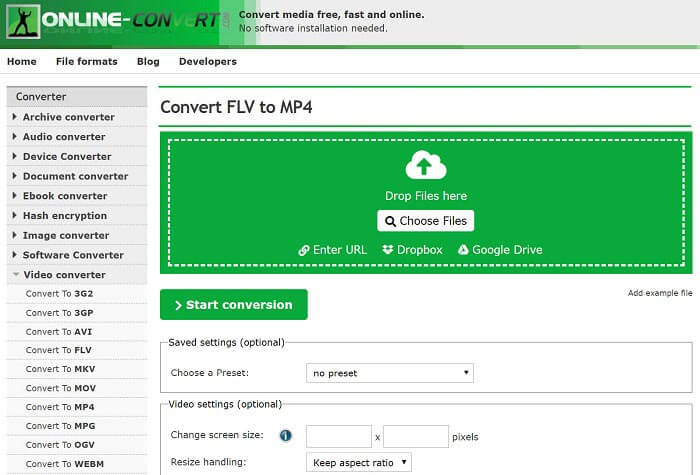Open the File formats menu
This screenshot has width=700, height=475.
[86, 62]
